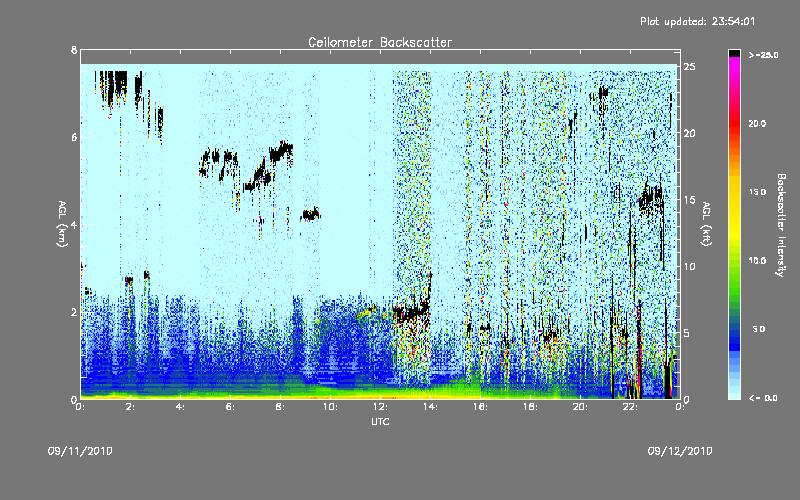
Task: Select the "AGL (kft)" axis label
Action: pos(706,224)
